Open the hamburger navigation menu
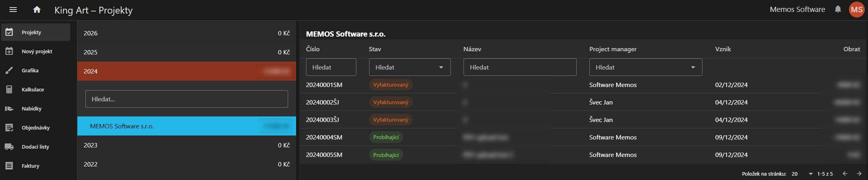The image size is (868, 180). 13,10
